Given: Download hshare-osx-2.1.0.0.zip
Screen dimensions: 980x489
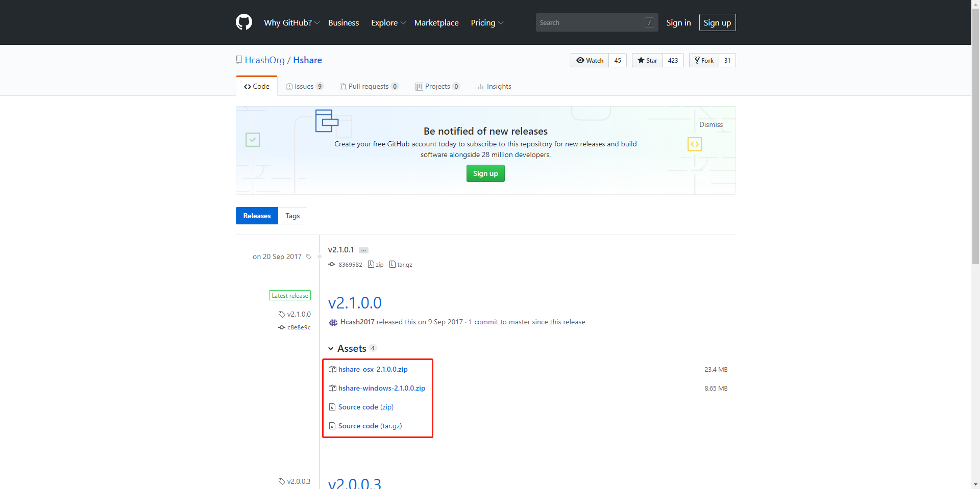Looking at the screenshot, I should (x=373, y=369).
